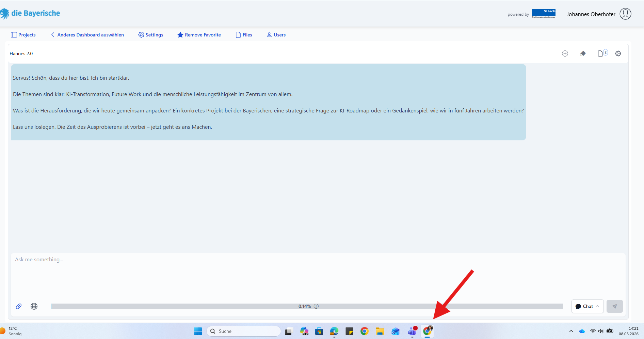Open the Users link
Viewport: 644px width, 339px height.
tap(276, 35)
